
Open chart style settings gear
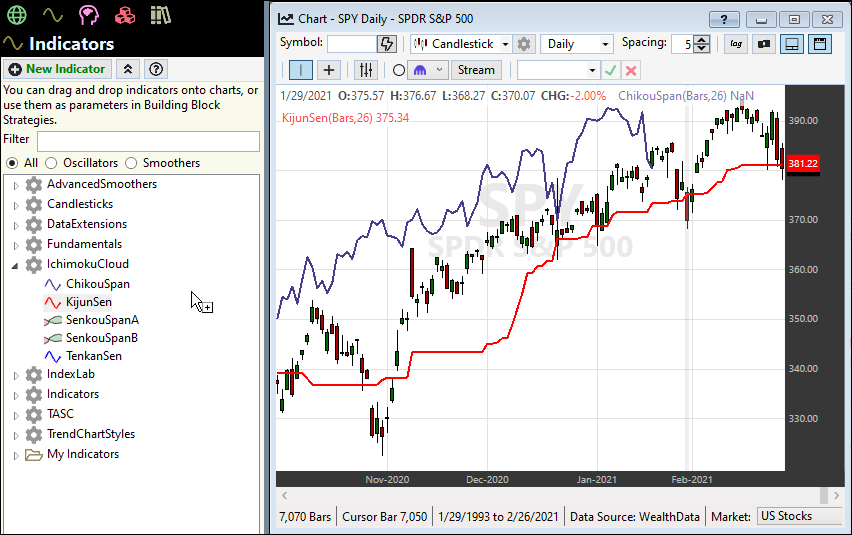pos(524,44)
